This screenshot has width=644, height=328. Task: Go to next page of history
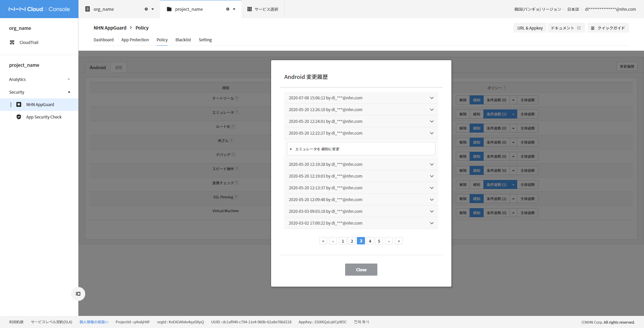coord(389,241)
